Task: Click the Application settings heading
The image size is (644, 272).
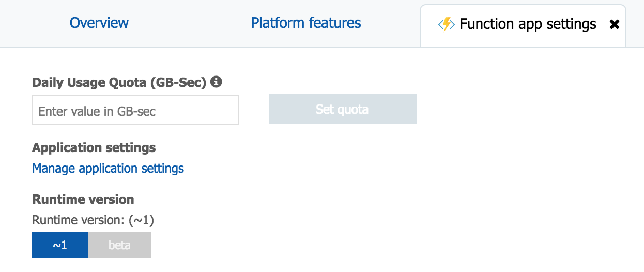Action: pyautogui.click(x=94, y=148)
